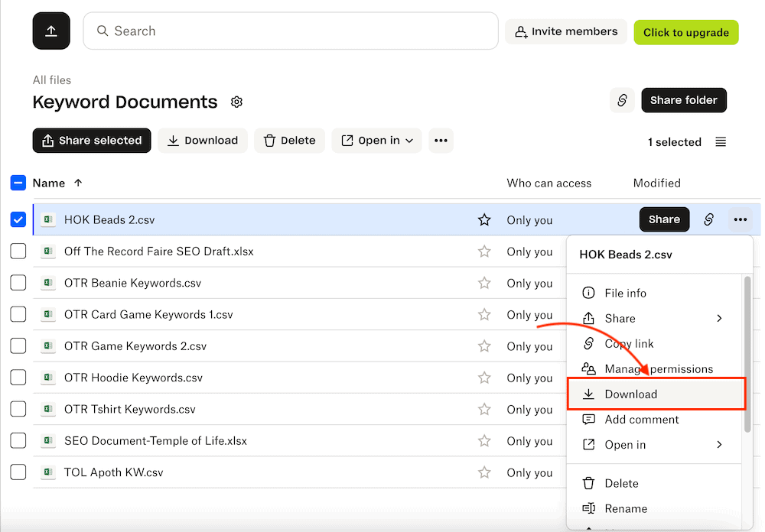Viewport: 765px width, 532px height.
Task: Star the HOK Beads 2.csv file
Action: [484, 220]
